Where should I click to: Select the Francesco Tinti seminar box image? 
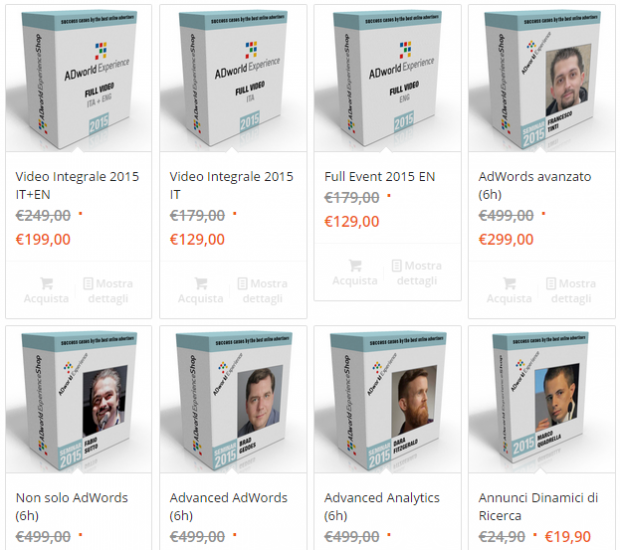542,78
